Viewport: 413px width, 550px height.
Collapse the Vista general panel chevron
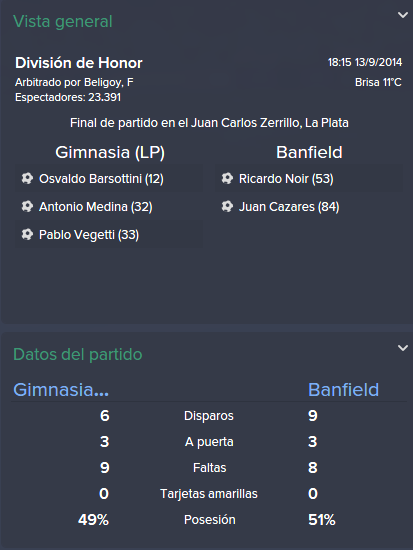(x=402, y=15)
